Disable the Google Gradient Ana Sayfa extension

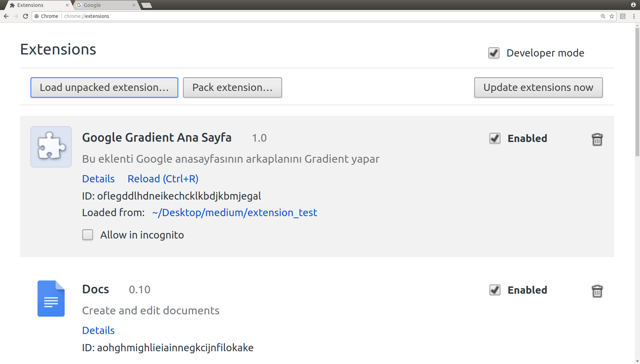click(495, 138)
